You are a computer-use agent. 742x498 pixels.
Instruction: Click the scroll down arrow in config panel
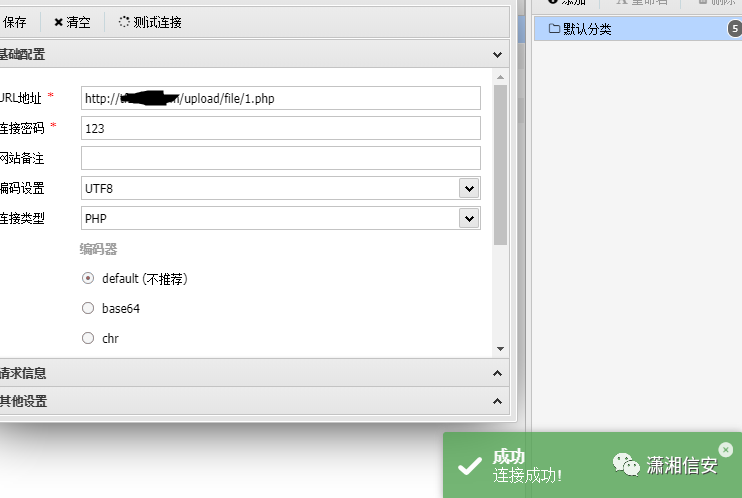[501, 349]
